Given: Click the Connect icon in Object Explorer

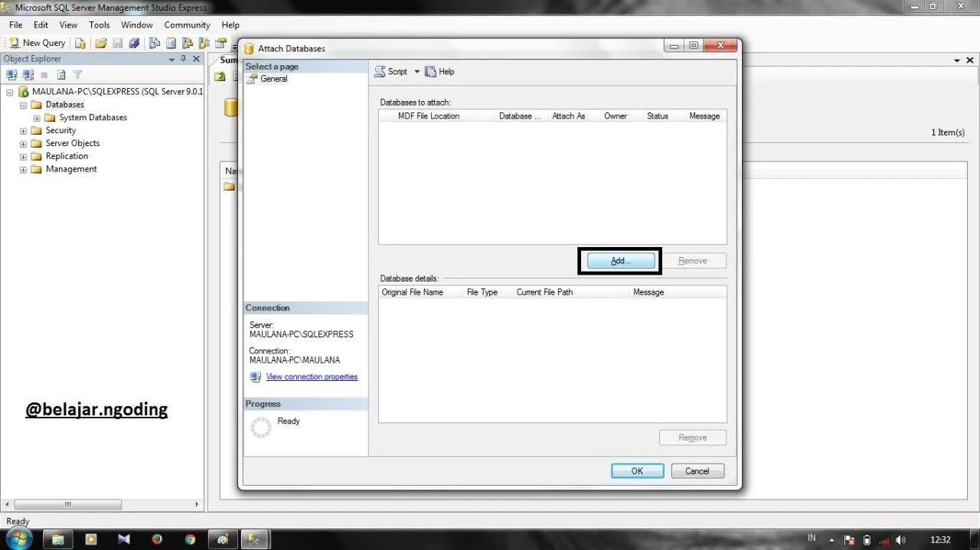Looking at the screenshot, I should point(11,74).
